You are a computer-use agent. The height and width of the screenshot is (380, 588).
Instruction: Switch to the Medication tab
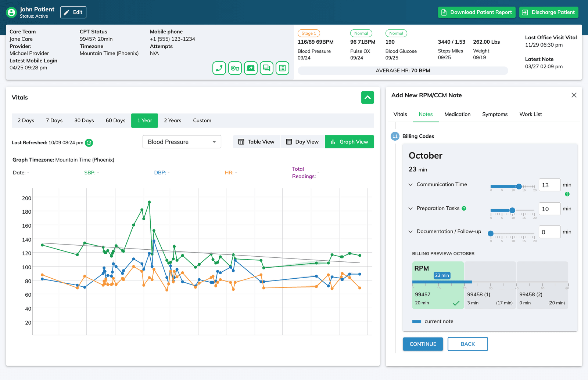click(x=457, y=114)
